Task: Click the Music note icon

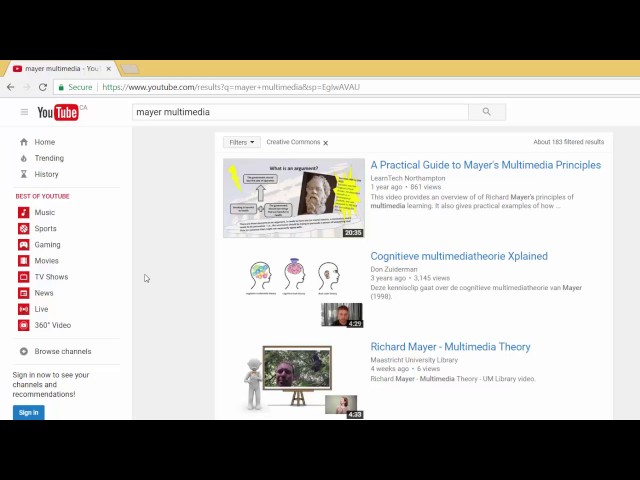Action: (x=24, y=212)
